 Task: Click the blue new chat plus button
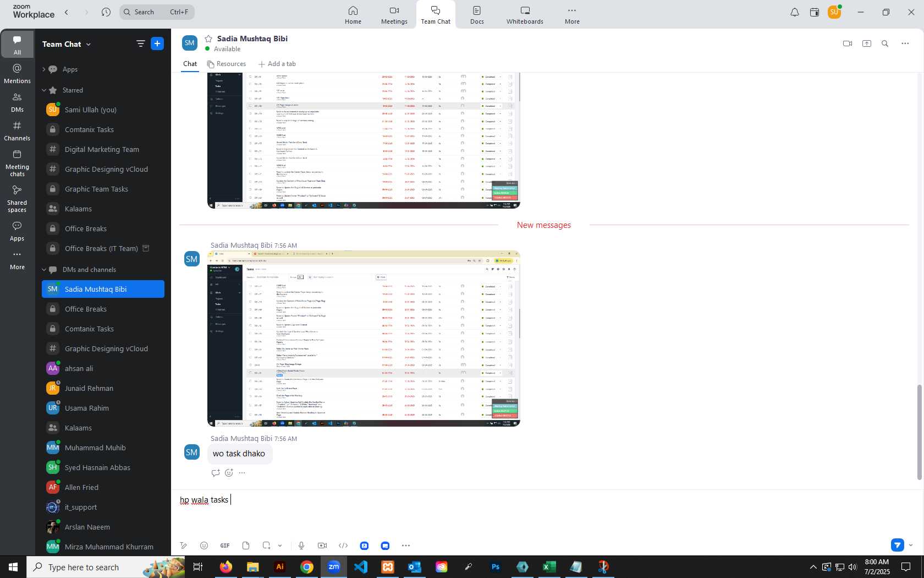click(157, 43)
